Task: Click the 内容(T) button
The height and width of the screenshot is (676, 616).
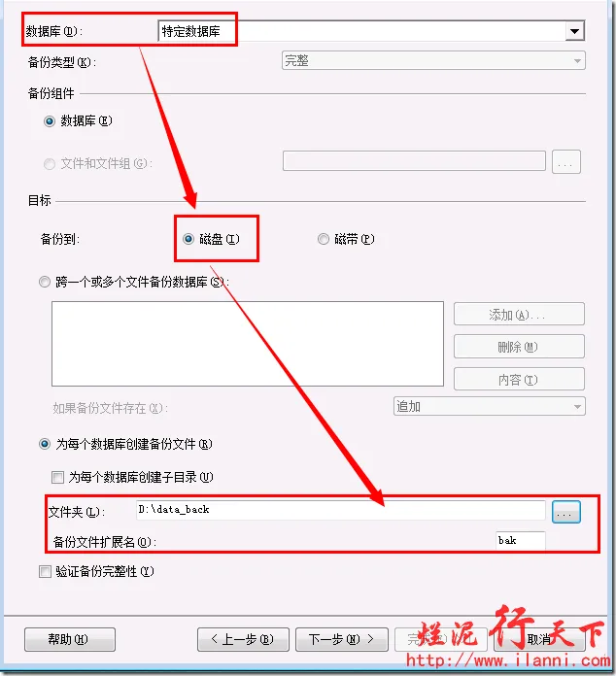Action: tap(519, 379)
